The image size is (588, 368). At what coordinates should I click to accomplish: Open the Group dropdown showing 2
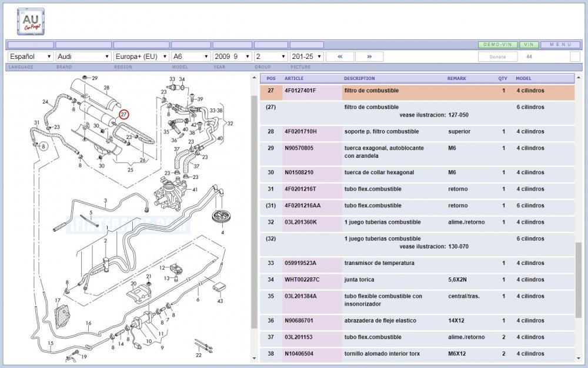tap(270, 57)
